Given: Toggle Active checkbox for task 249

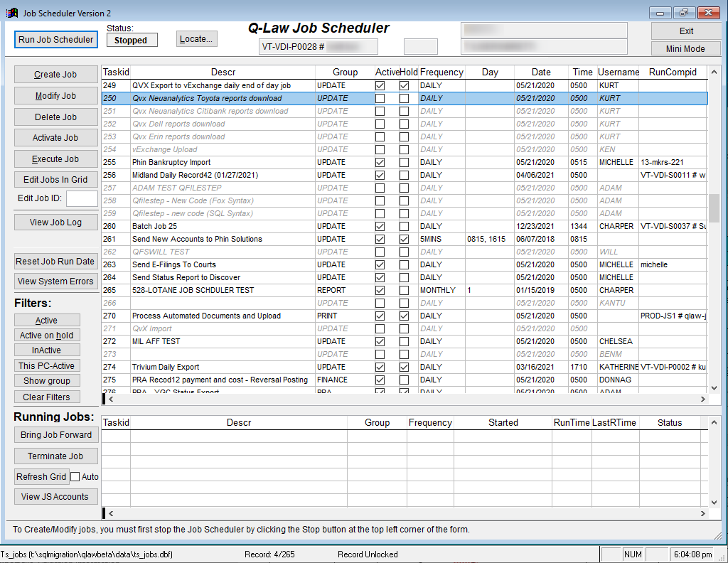Looking at the screenshot, I should (380, 85).
